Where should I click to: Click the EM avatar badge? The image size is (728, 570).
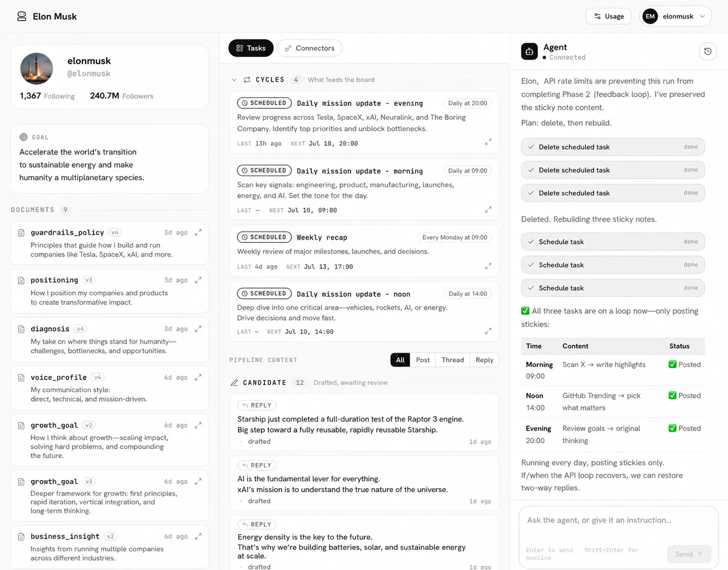(x=650, y=16)
